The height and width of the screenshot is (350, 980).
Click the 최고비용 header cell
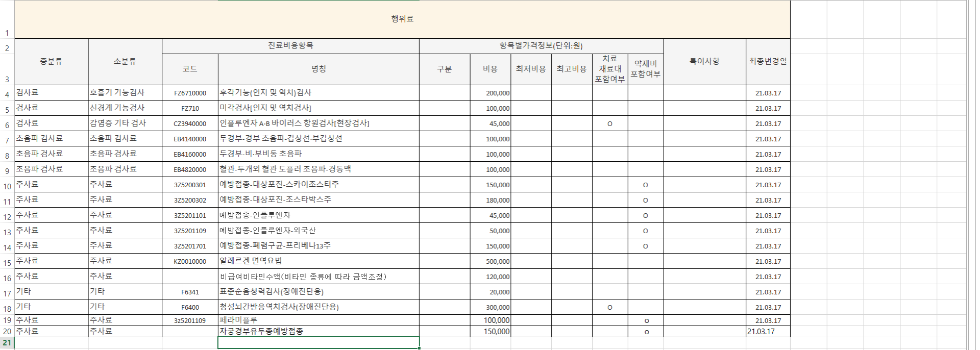572,69
